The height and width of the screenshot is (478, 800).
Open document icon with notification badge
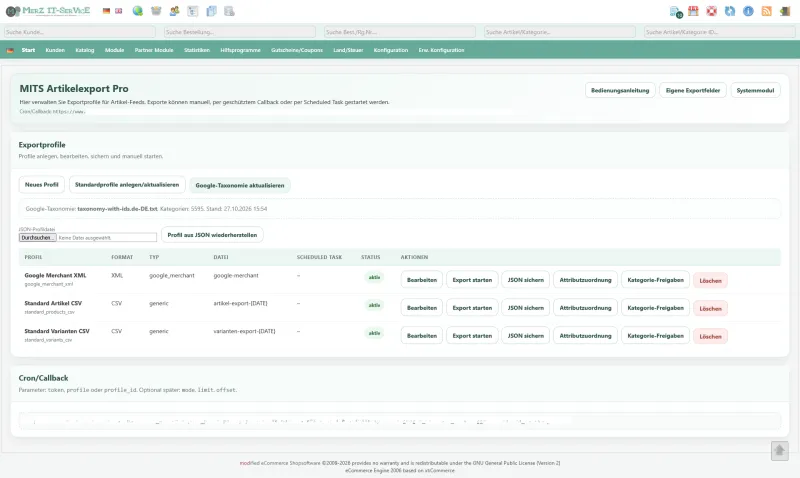tap(676, 11)
